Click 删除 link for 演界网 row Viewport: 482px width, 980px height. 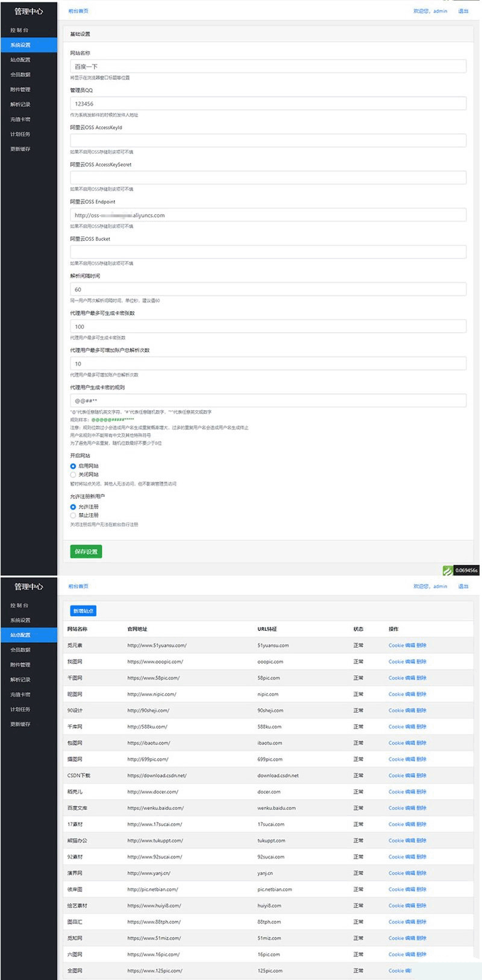click(422, 873)
